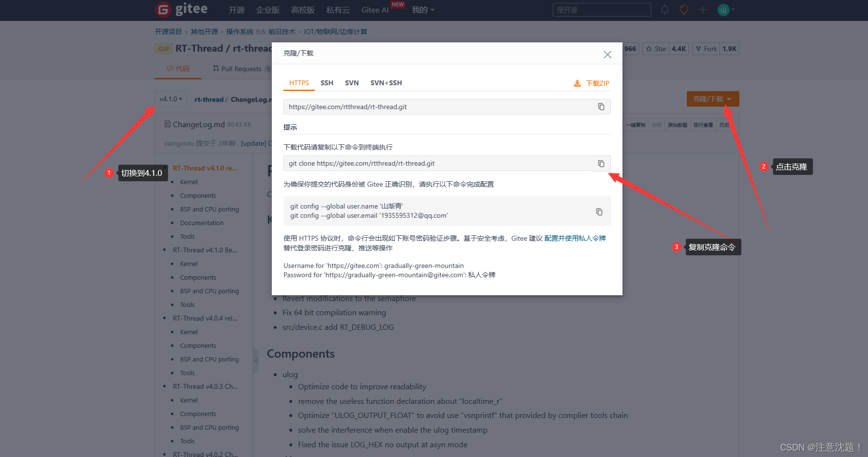The image size is (868, 457).
Task: Go to IOT/物联网/边缘计算 breadcrumb
Action: coord(336,32)
